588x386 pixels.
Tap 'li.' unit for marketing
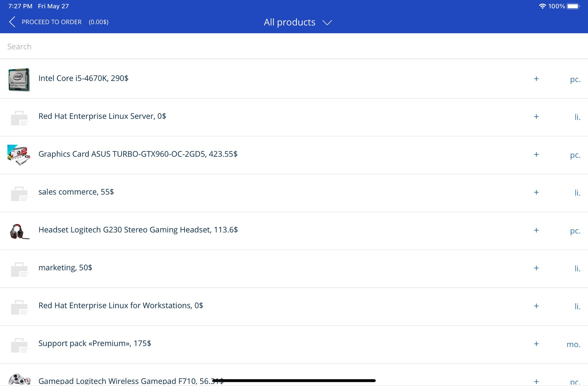click(x=577, y=269)
